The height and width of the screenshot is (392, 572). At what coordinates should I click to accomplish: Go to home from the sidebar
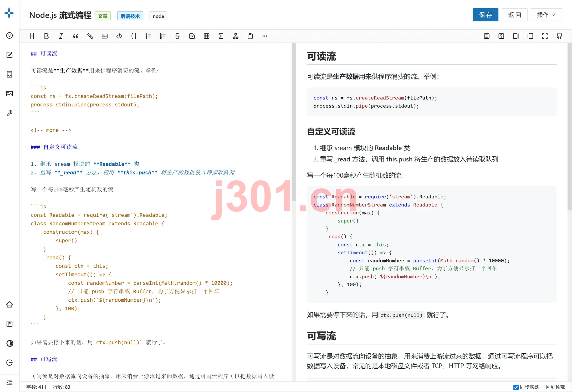click(x=10, y=304)
